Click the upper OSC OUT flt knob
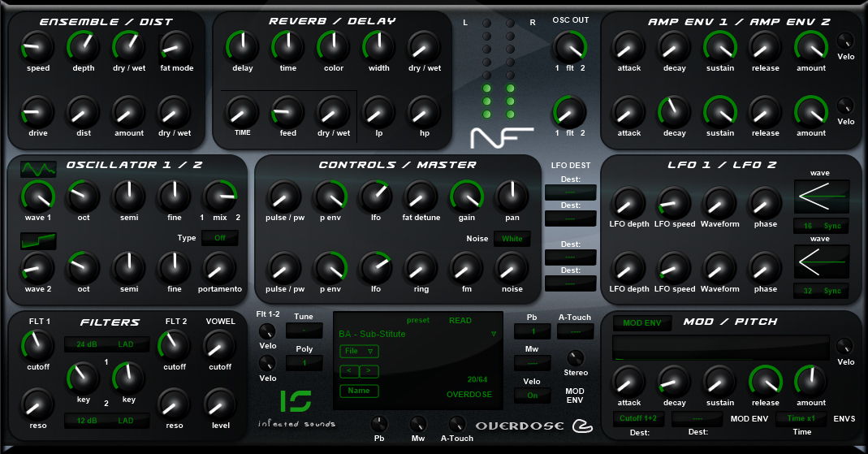The image size is (868, 454). (570, 47)
